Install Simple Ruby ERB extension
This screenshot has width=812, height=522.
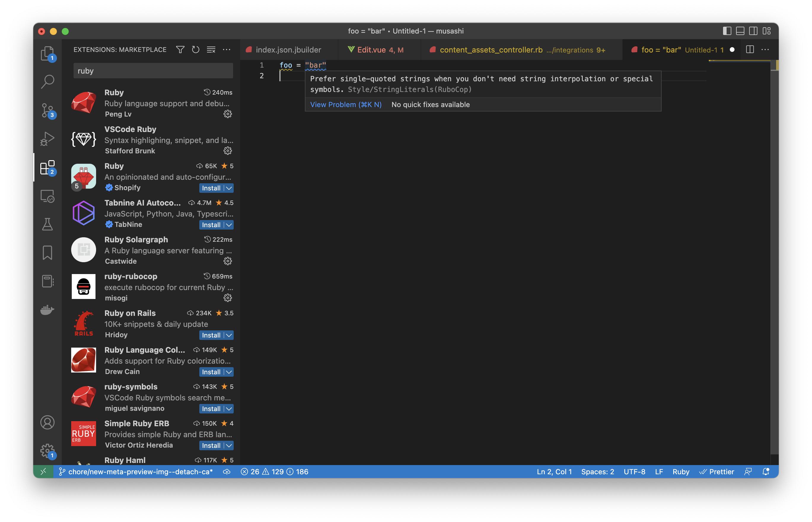[x=211, y=445]
